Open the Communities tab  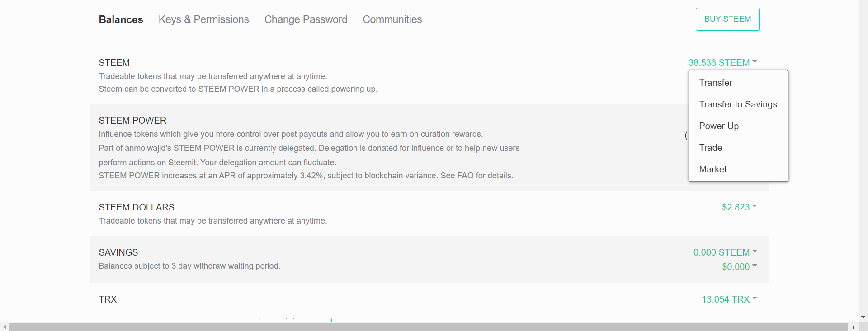[x=392, y=19]
